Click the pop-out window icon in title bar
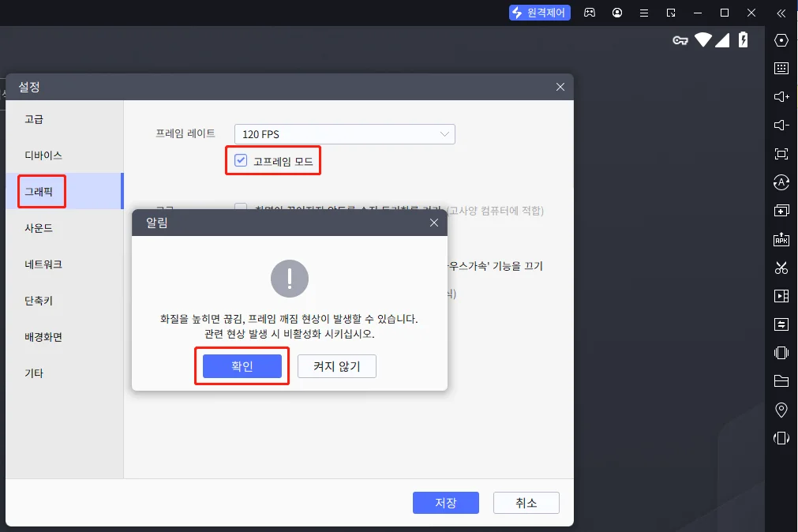Viewport: 798px width, 532px height. click(x=671, y=13)
